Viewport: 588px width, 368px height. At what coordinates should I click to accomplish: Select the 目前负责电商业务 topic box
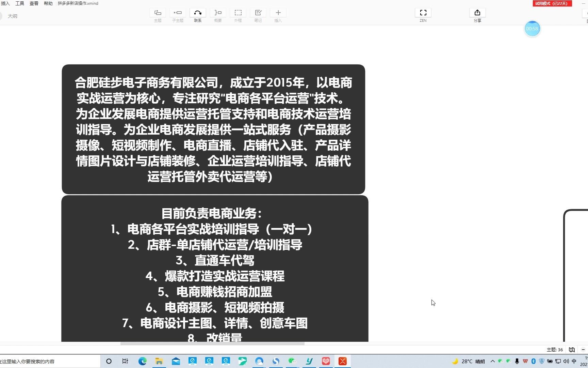215,269
